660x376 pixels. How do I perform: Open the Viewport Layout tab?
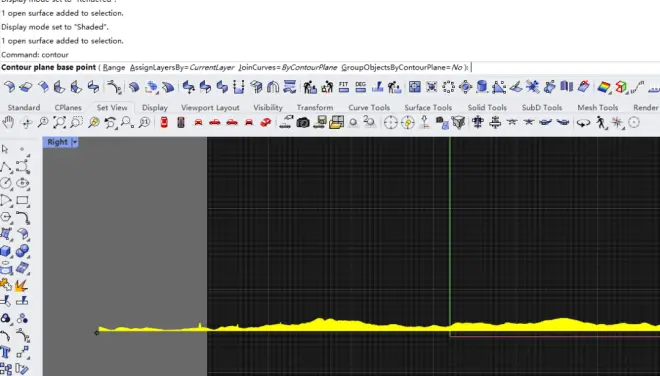[x=210, y=107]
